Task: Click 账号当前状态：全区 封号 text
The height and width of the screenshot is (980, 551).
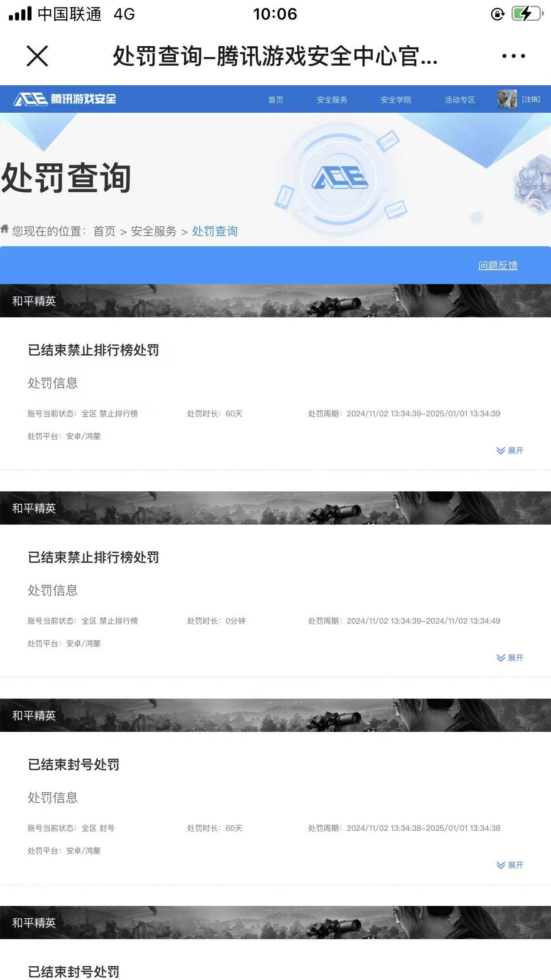Action: [x=71, y=828]
